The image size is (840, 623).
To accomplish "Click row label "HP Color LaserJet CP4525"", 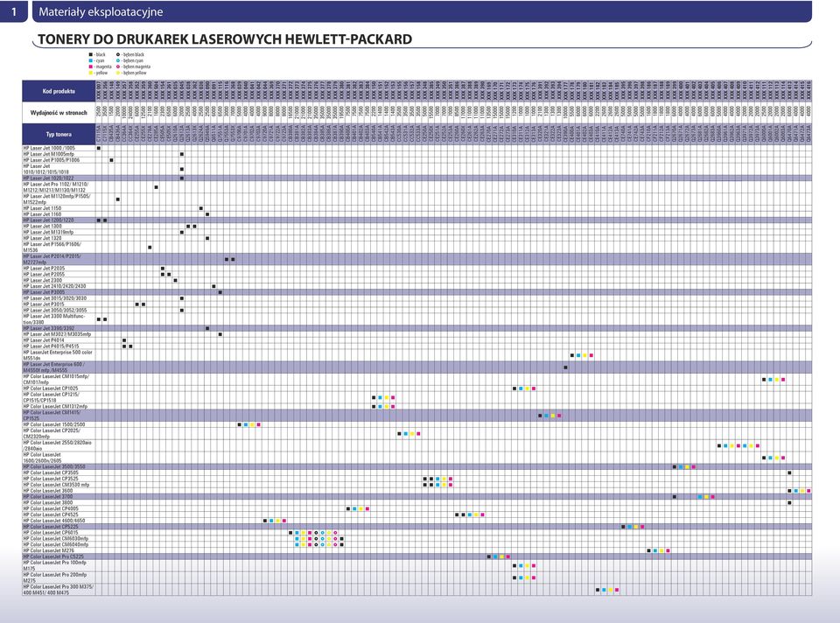I will pyautogui.click(x=51, y=514).
